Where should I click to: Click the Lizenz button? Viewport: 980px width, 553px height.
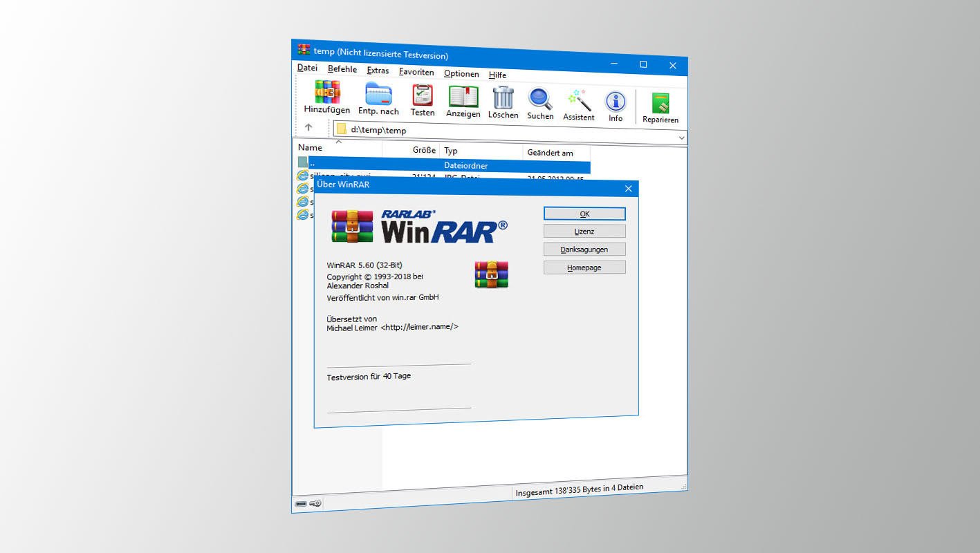click(584, 232)
